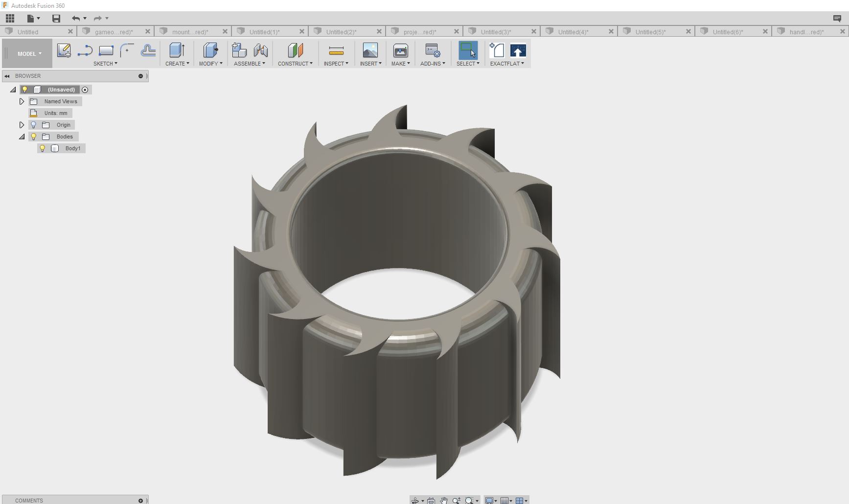Image resolution: width=849 pixels, height=504 pixels.
Task: Open the INSPECT dropdown menu
Action: pos(336,64)
